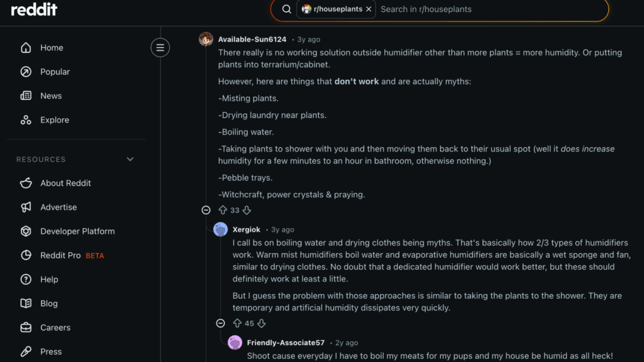Image resolution: width=644 pixels, height=362 pixels.
Task: Open Friendly-Associate57's profile link
Action: coord(286,343)
